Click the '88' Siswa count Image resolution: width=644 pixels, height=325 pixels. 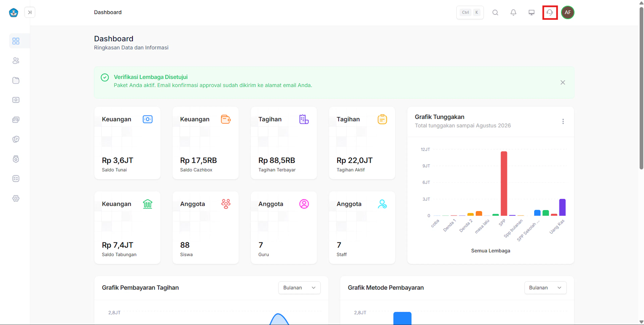pyautogui.click(x=185, y=245)
